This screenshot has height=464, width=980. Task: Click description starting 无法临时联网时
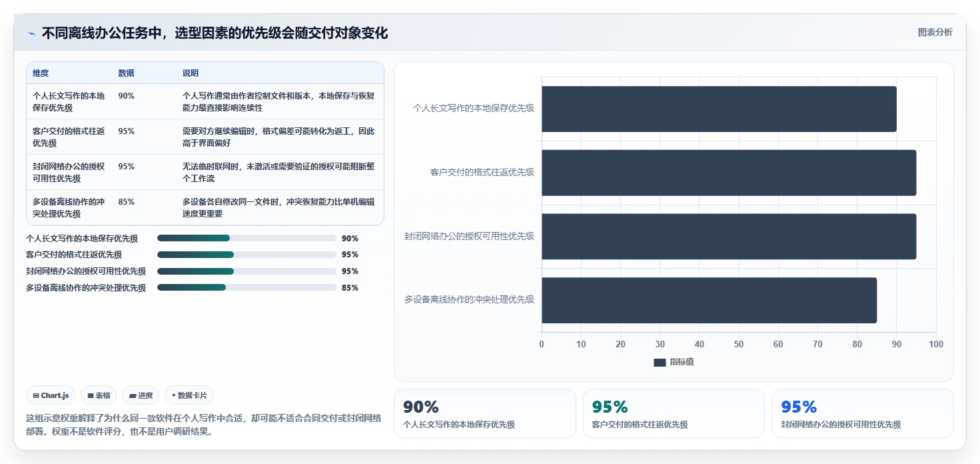click(278, 172)
